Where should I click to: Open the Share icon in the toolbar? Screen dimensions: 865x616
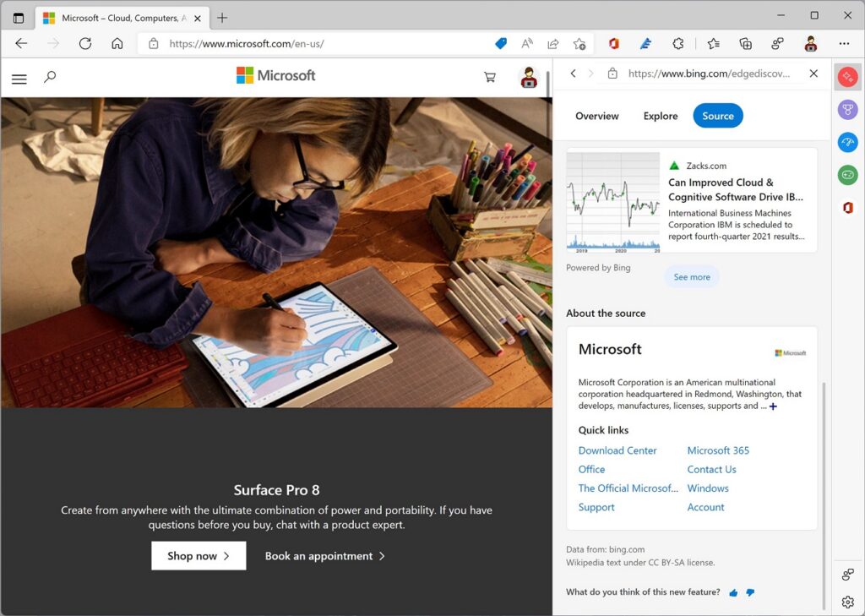[552, 43]
